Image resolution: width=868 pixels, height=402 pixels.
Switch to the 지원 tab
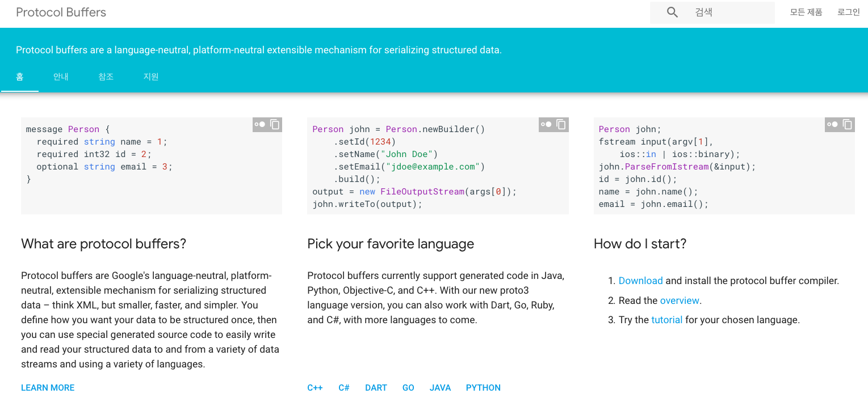[151, 77]
